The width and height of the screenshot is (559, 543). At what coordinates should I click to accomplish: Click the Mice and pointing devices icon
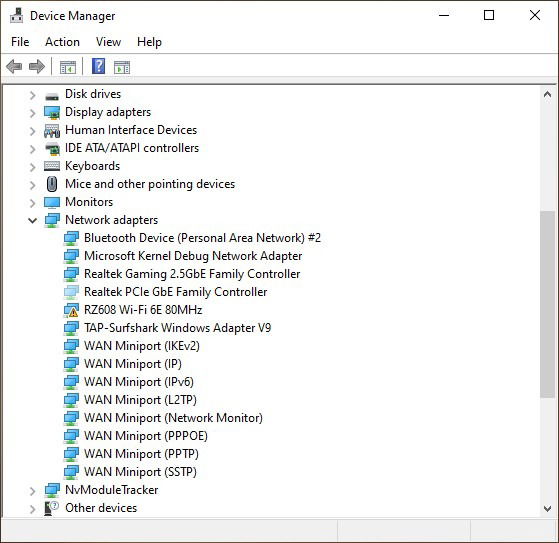click(x=52, y=184)
